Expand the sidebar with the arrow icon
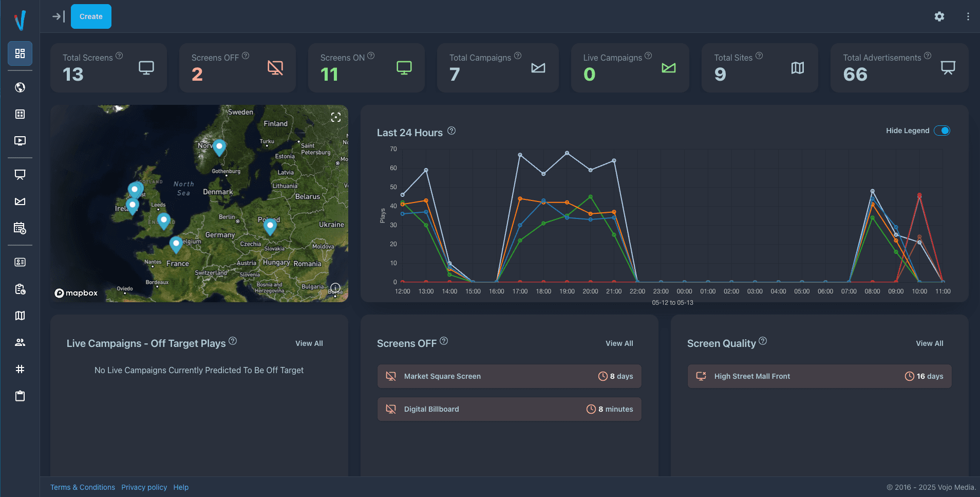The height and width of the screenshot is (497, 980). (x=58, y=16)
